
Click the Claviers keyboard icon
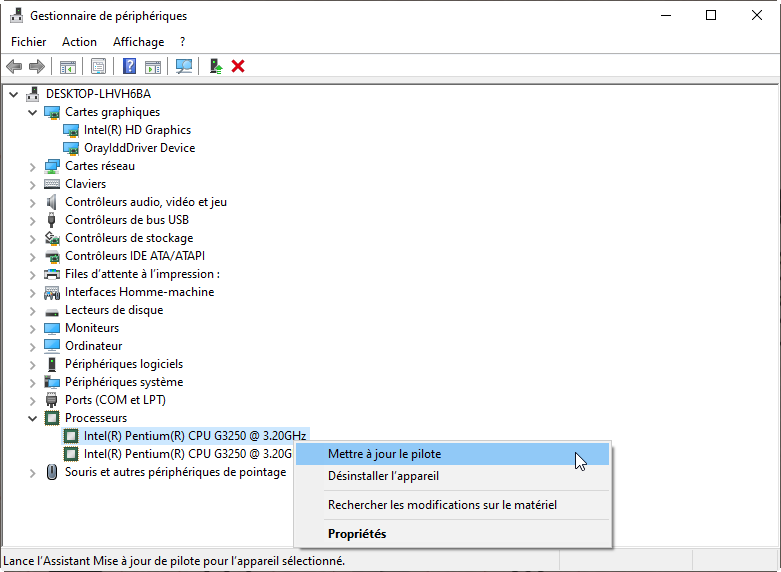pos(52,184)
